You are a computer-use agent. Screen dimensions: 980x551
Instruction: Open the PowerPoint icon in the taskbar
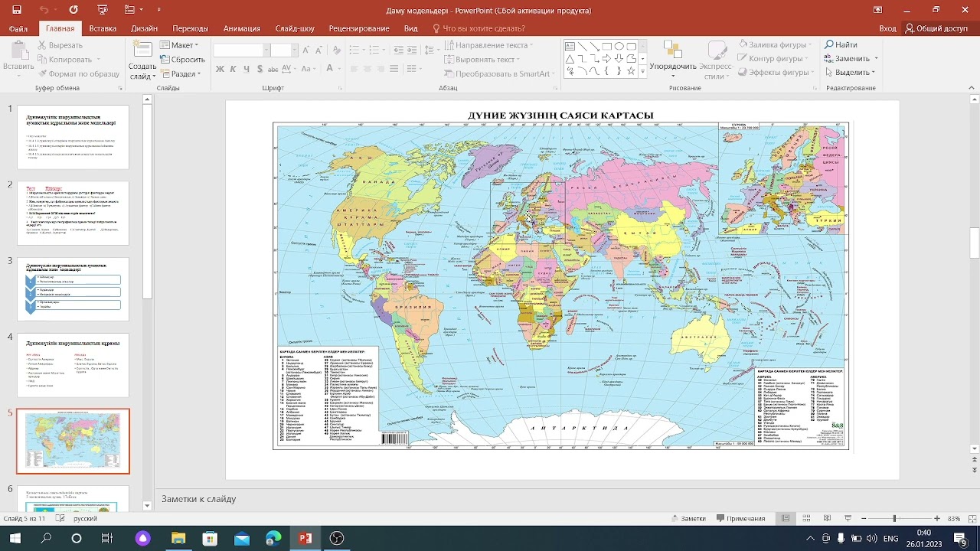(x=305, y=539)
